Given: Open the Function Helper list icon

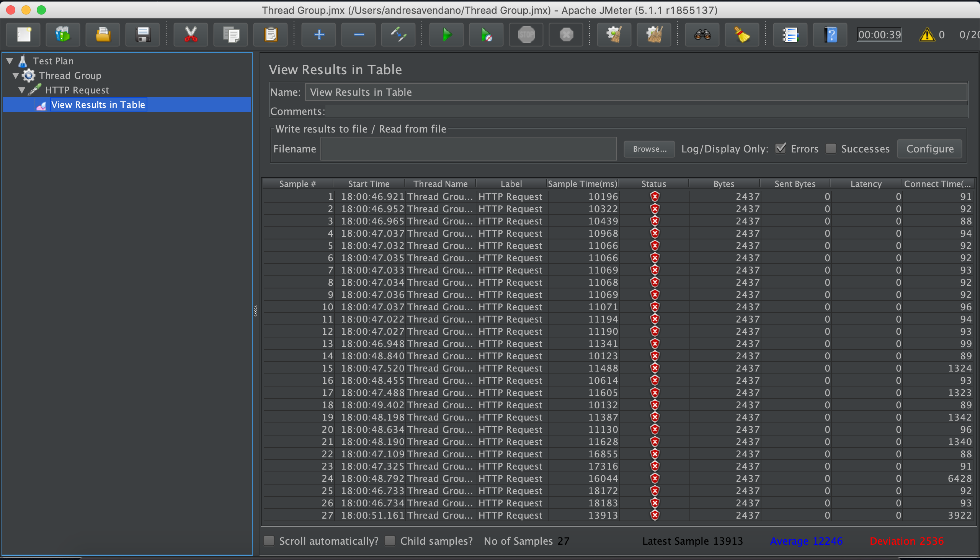Looking at the screenshot, I should pyautogui.click(x=790, y=34).
